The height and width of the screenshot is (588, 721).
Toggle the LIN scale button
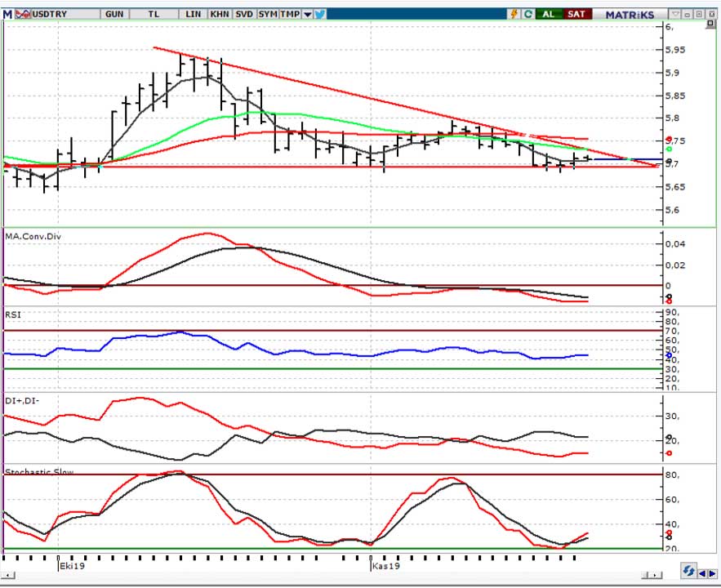[x=194, y=14]
